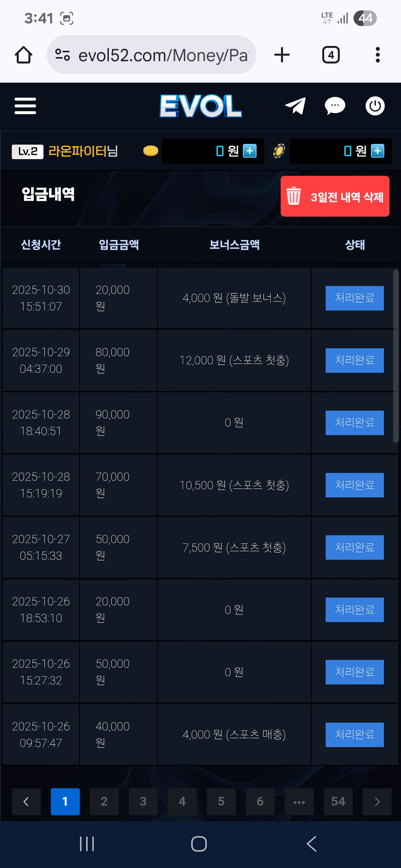The height and width of the screenshot is (868, 401).
Task: Open the chat speech bubble icon
Action: [x=335, y=106]
